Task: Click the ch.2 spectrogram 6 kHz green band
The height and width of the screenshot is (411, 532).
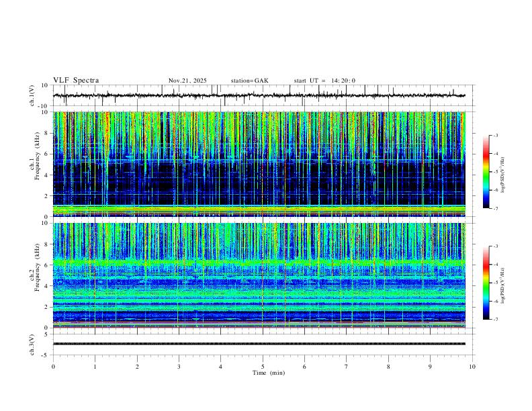Action: point(259,263)
